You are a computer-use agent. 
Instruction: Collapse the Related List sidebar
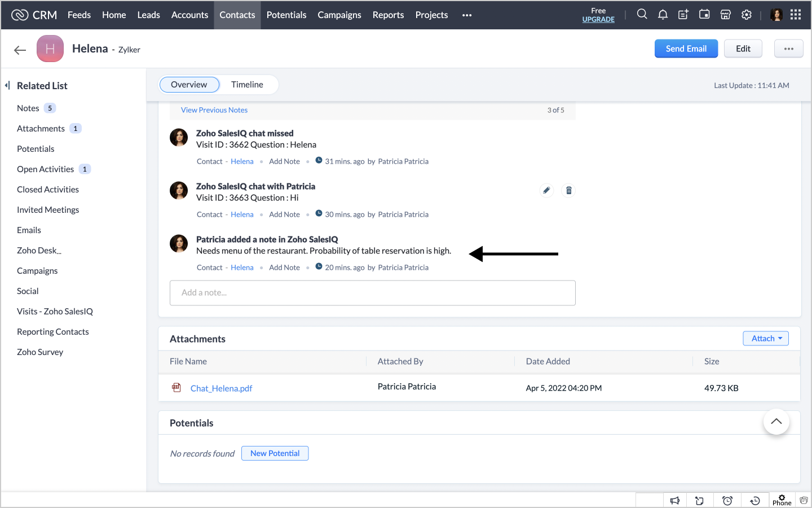coord(7,85)
